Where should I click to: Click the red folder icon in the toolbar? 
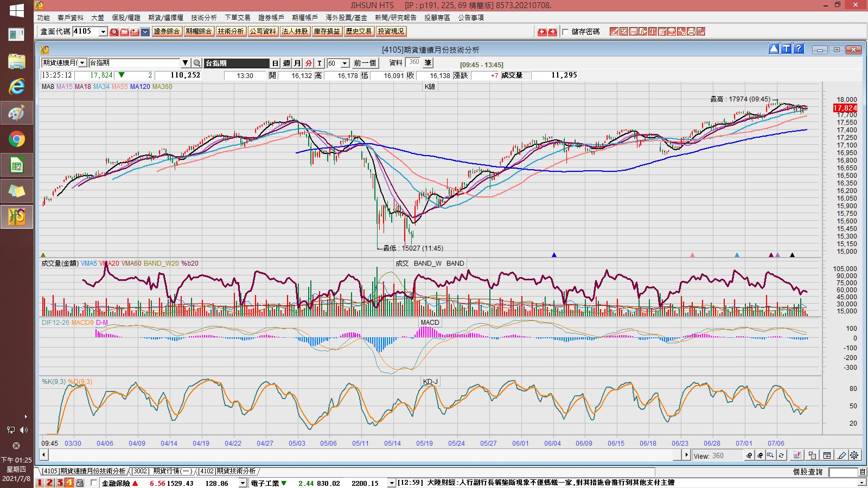coord(124,32)
